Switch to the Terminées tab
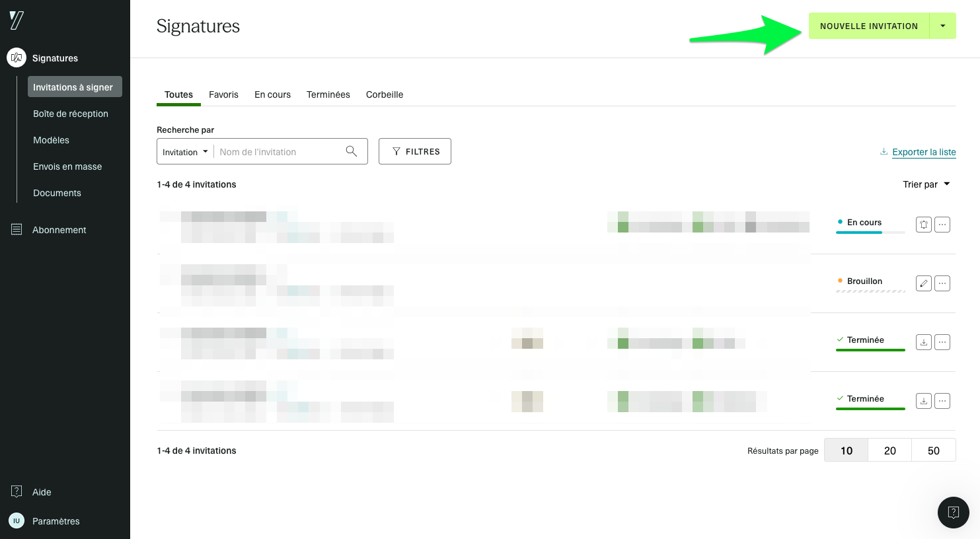This screenshot has width=980, height=539. [x=328, y=94]
